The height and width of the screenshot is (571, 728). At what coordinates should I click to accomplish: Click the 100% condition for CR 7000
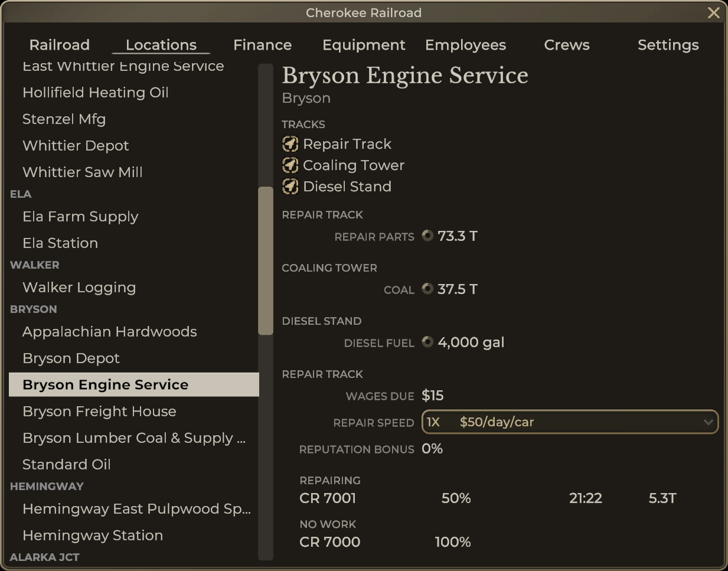tap(453, 542)
